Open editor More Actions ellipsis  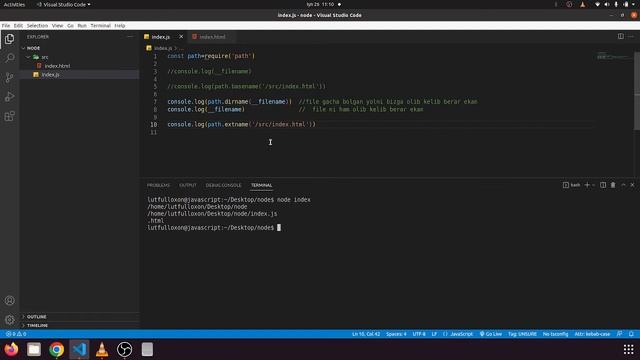click(x=631, y=36)
